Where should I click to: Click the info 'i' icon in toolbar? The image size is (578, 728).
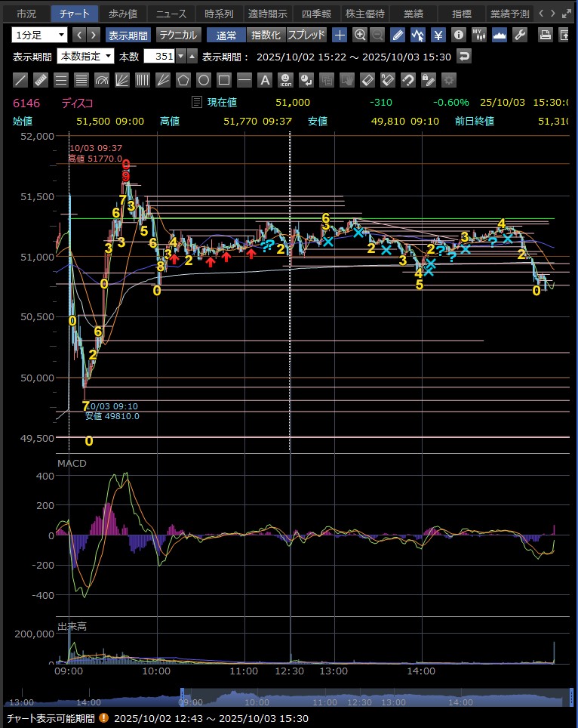[459, 35]
